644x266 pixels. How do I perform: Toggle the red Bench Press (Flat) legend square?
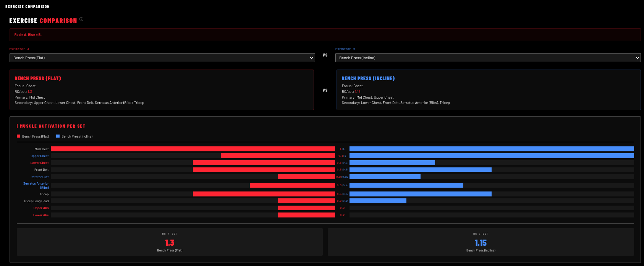coord(18,136)
